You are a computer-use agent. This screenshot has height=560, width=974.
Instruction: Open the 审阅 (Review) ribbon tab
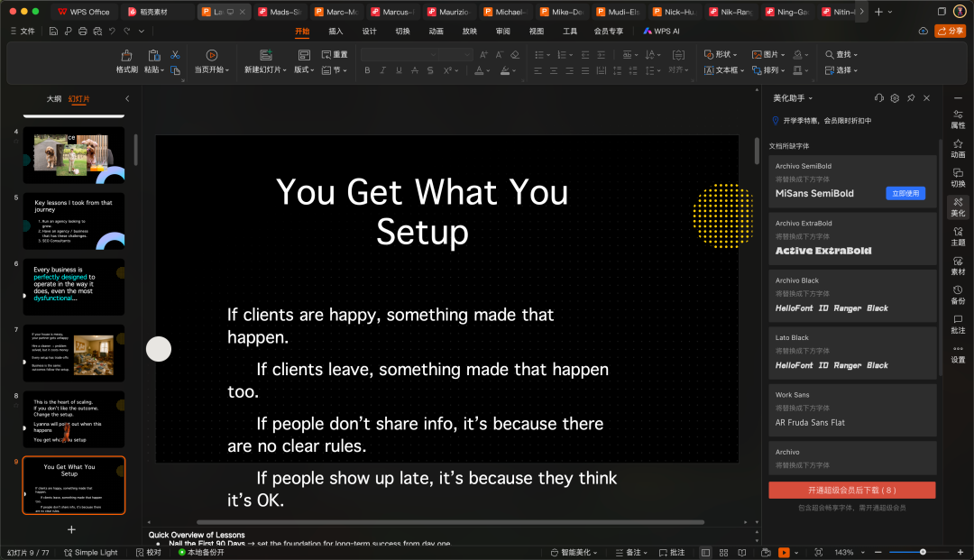[x=502, y=31]
